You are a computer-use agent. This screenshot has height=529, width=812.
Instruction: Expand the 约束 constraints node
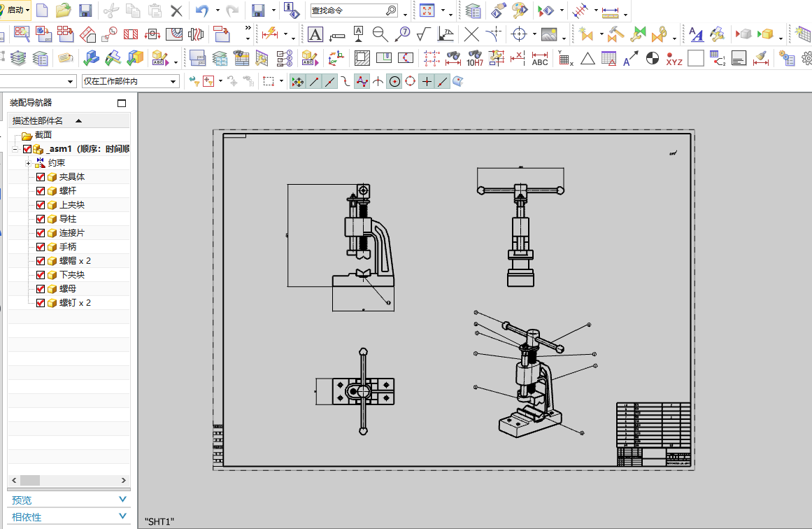(x=28, y=163)
